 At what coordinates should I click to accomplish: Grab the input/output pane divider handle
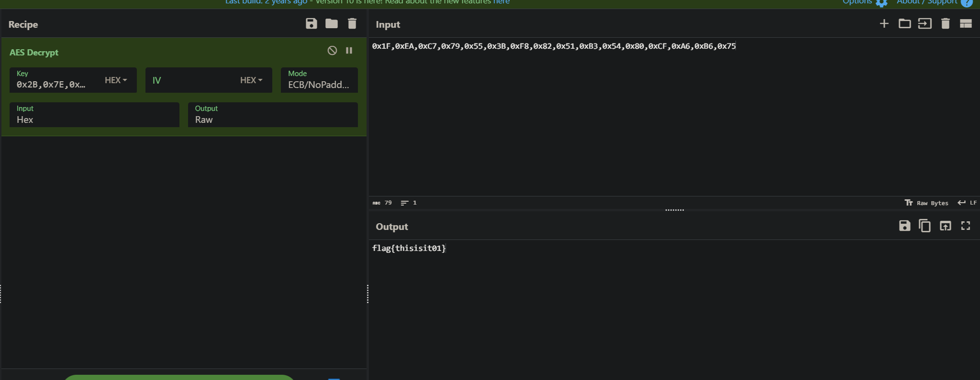tap(675, 210)
